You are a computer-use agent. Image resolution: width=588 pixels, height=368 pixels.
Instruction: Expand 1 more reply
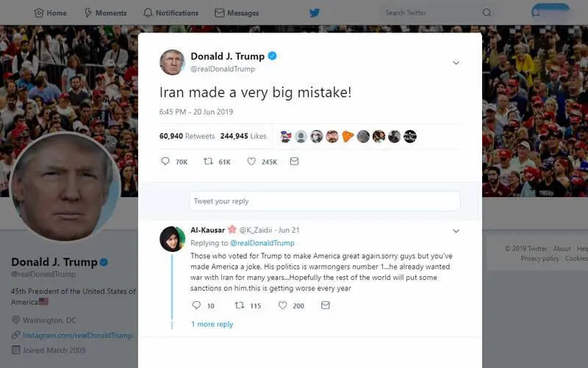(x=212, y=324)
